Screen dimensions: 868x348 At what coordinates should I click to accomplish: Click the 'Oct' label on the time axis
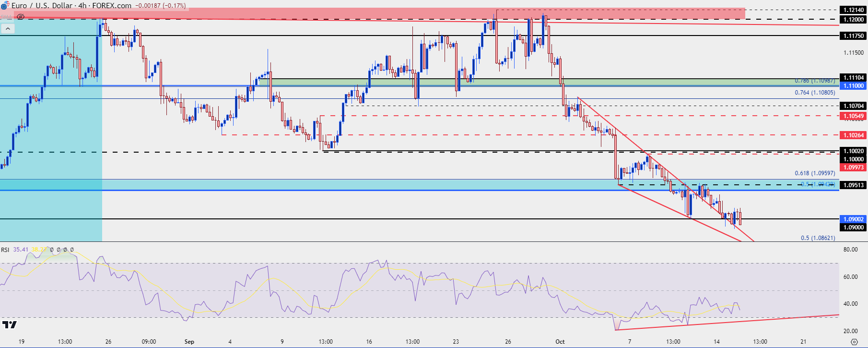pyautogui.click(x=560, y=342)
